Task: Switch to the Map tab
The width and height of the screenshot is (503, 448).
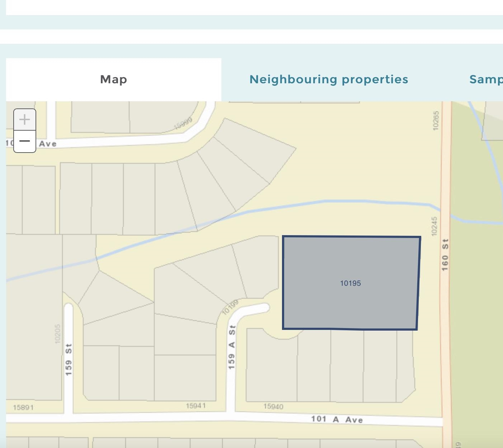Action: [113, 79]
